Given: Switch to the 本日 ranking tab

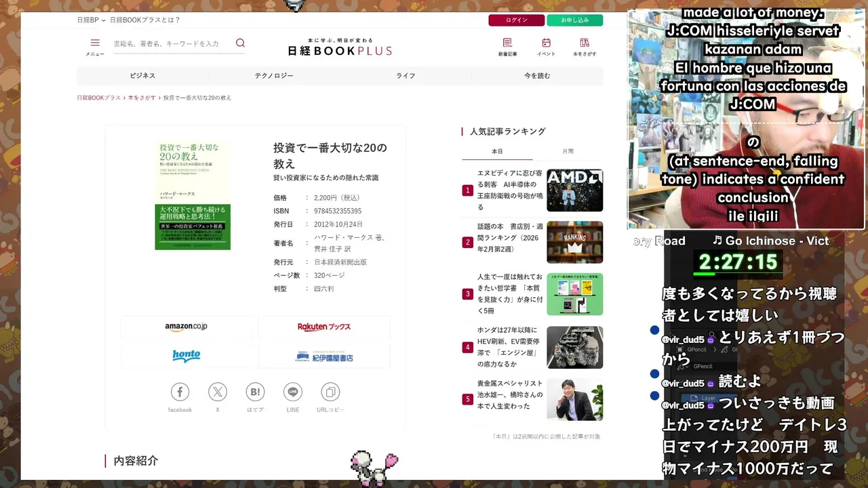Looking at the screenshot, I should 497,151.
